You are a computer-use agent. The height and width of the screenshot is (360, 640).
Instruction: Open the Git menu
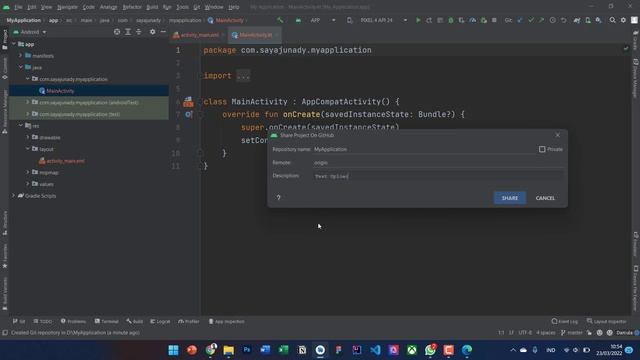197,7
